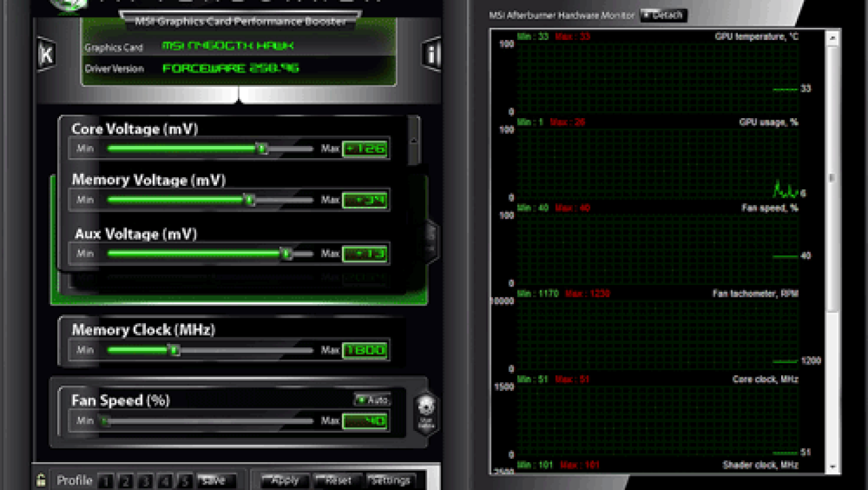The image size is (868, 490).
Task: Click 'MSI Graphics Card Performance Booster' banner
Action: tap(241, 21)
